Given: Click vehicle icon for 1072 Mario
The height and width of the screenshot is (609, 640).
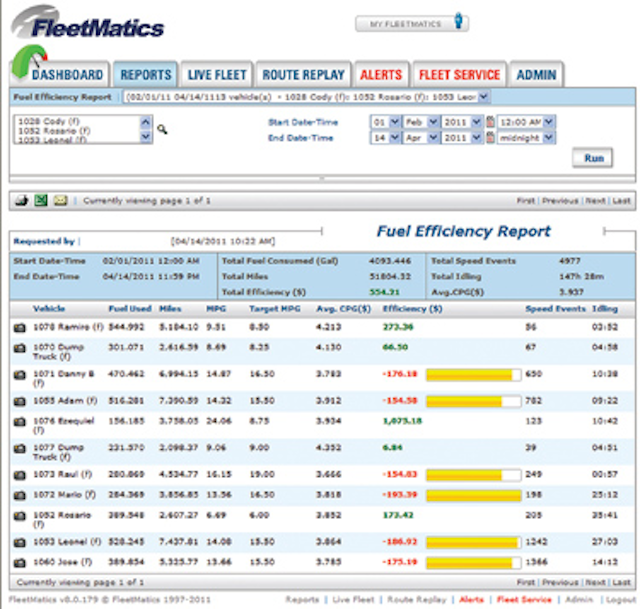Looking at the screenshot, I should tap(20, 495).
